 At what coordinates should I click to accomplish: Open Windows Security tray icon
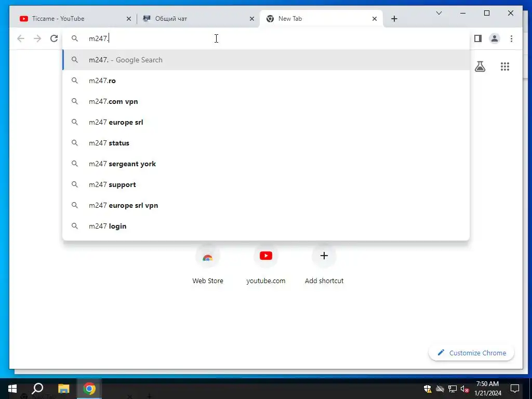[428, 389]
